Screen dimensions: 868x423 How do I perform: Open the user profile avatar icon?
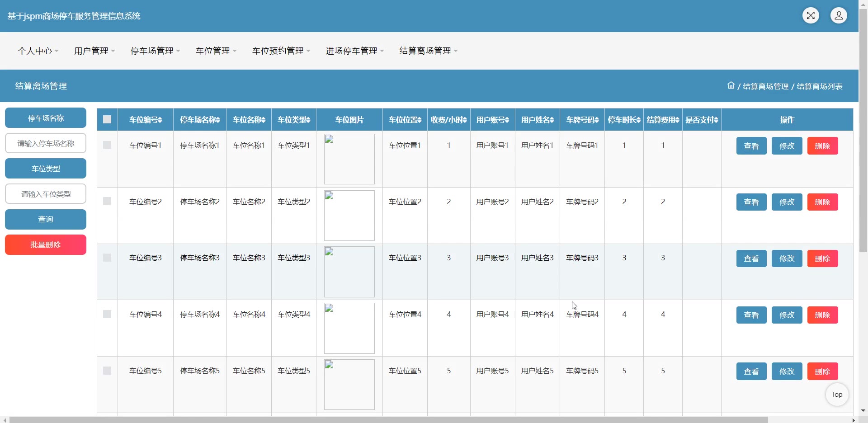pos(839,15)
